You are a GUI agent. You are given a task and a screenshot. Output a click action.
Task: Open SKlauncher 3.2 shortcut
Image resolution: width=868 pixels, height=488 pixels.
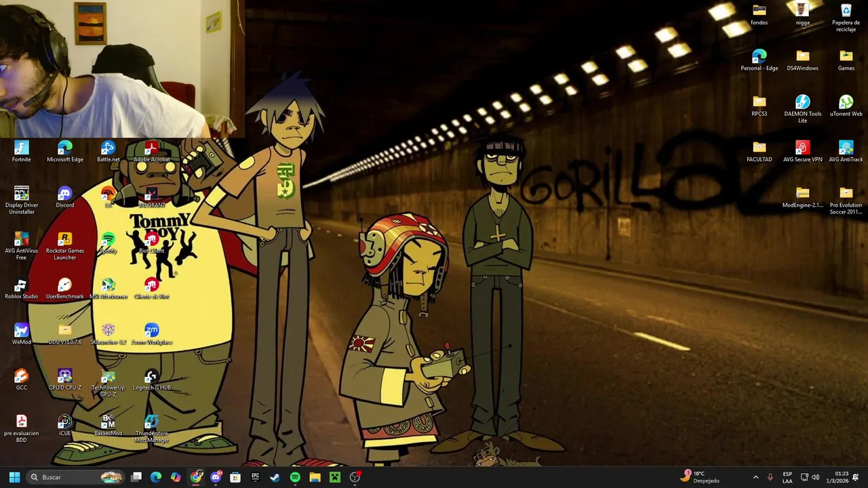108,333
